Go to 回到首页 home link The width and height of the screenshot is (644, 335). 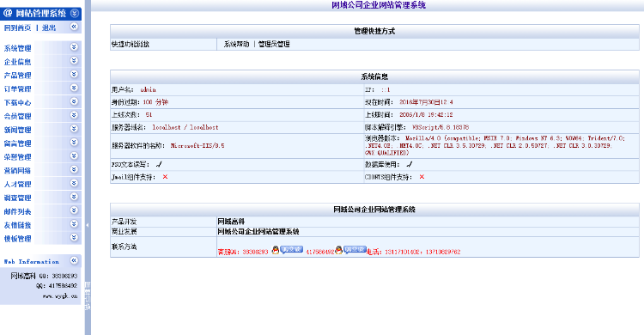(x=17, y=28)
